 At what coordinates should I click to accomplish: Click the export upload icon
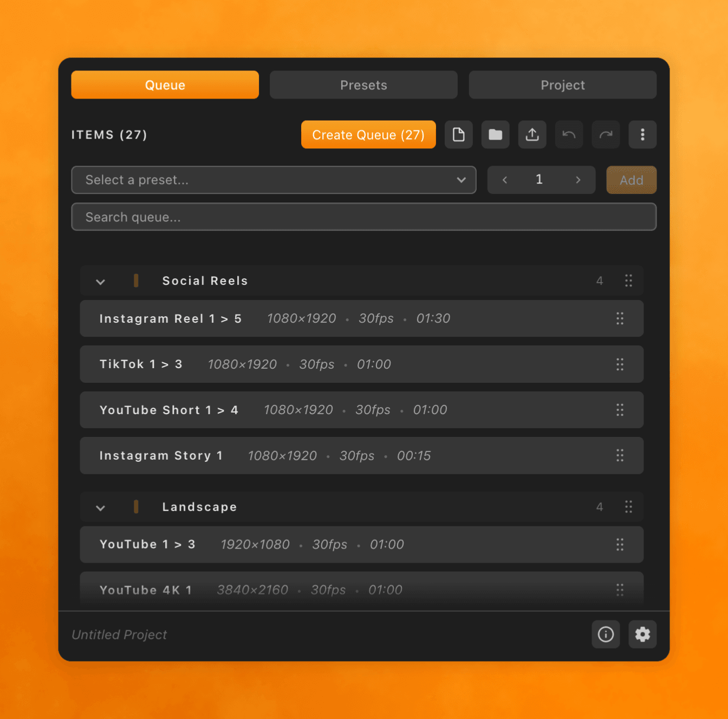coord(532,134)
